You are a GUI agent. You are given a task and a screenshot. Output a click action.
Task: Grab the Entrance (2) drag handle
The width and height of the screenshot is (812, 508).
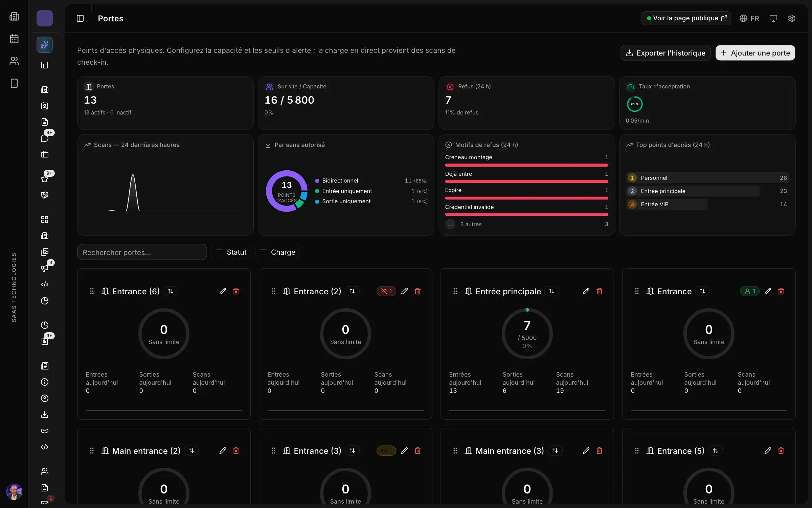pyautogui.click(x=273, y=291)
